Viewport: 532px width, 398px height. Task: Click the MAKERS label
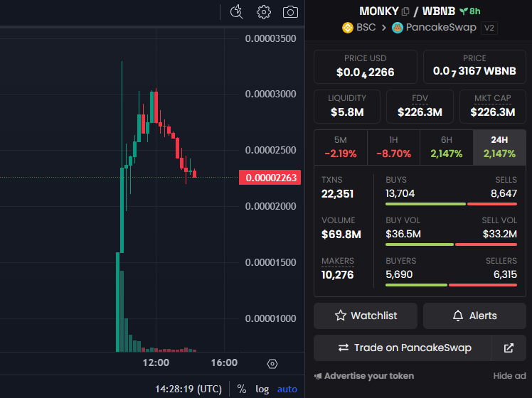(338, 261)
